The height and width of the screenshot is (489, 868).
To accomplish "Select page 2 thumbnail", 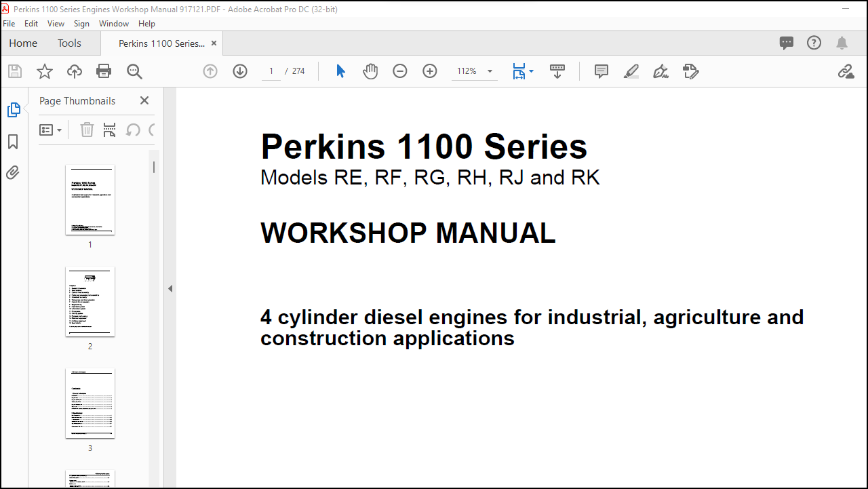I will [90, 301].
